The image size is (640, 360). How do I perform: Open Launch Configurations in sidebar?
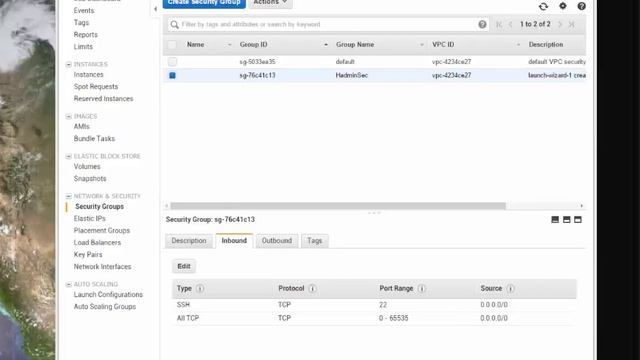pos(108,295)
